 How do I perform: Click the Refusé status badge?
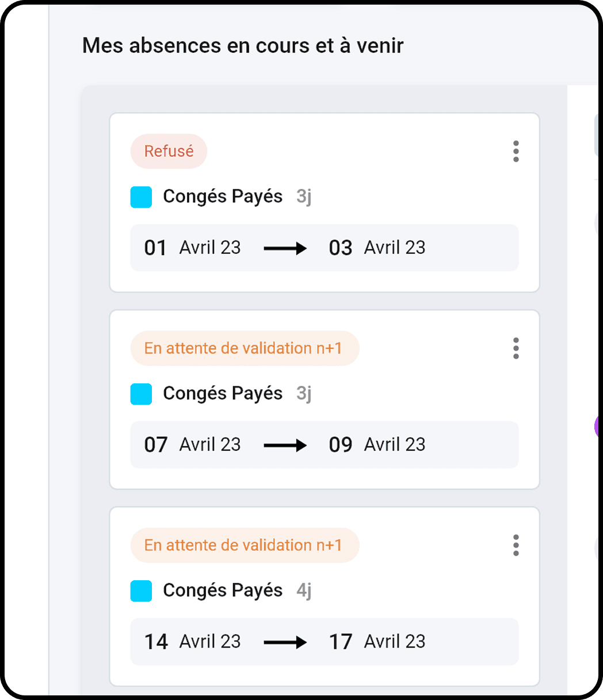pyautogui.click(x=169, y=151)
